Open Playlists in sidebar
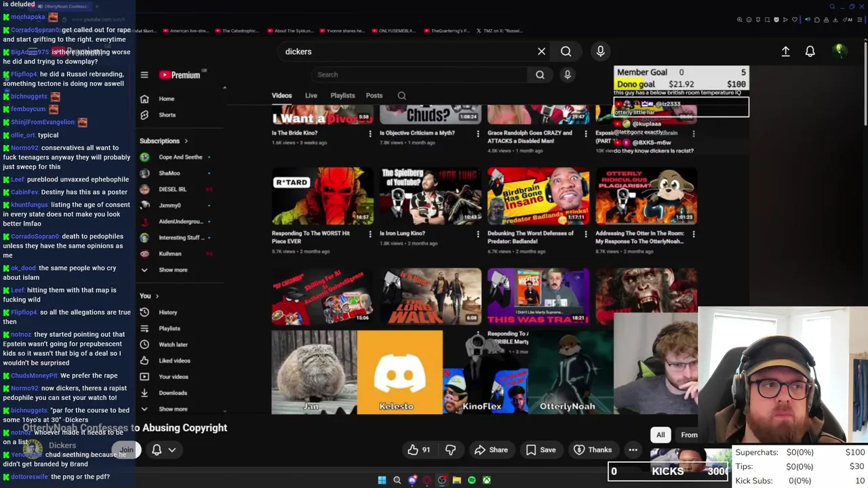Image resolution: width=868 pixels, height=488 pixels. click(x=169, y=329)
